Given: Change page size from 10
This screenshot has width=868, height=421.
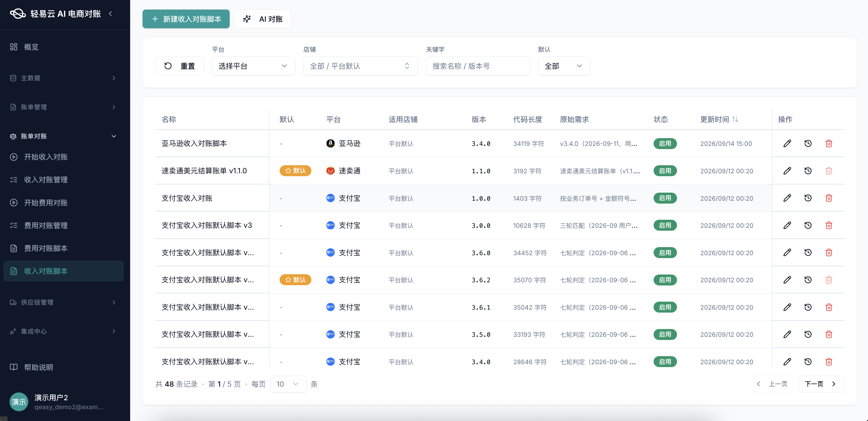Looking at the screenshot, I should coord(288,384).
